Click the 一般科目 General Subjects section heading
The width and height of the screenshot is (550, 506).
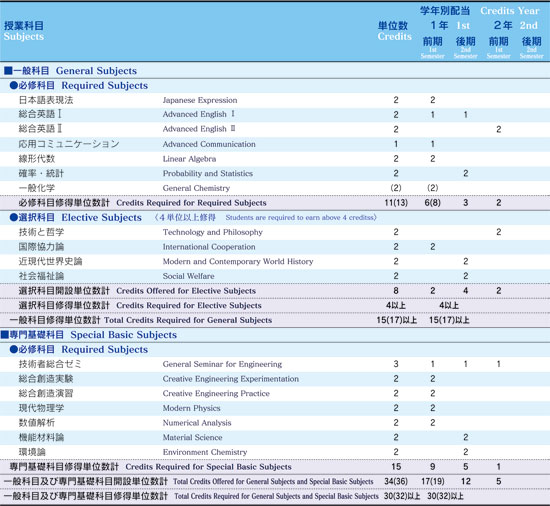coord(70,71)
